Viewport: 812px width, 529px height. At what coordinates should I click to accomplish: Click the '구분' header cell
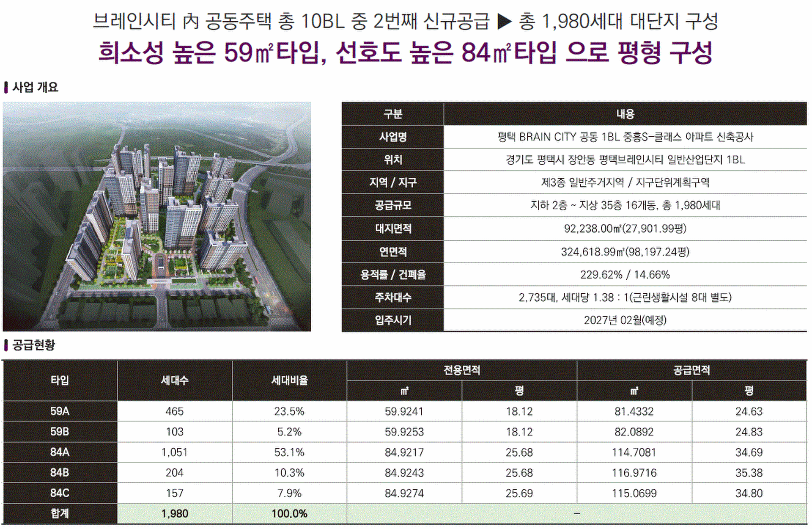[392, 114]
